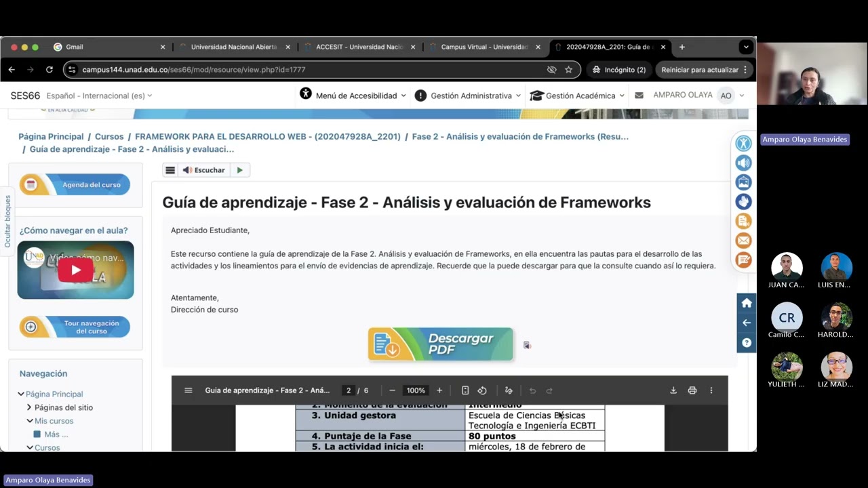Zoom in the PDF with plus button
868x488 pixels.
pyautogui.click(x=439, y=390)
